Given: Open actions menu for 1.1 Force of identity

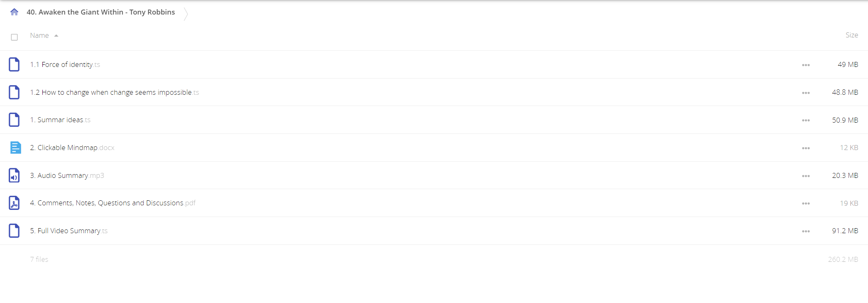Looking at the screenshot, I should tap(806, 65).
